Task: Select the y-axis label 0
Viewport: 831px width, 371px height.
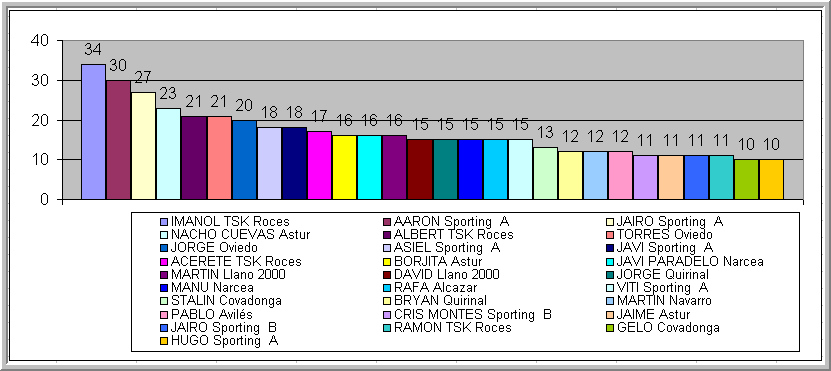Action: tap(45, 200)
